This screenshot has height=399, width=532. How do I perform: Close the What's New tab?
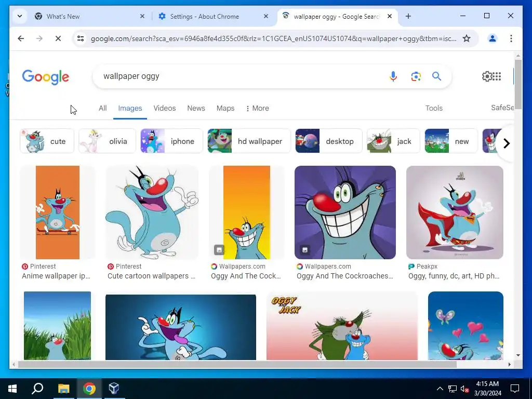(x=142, y=16)
